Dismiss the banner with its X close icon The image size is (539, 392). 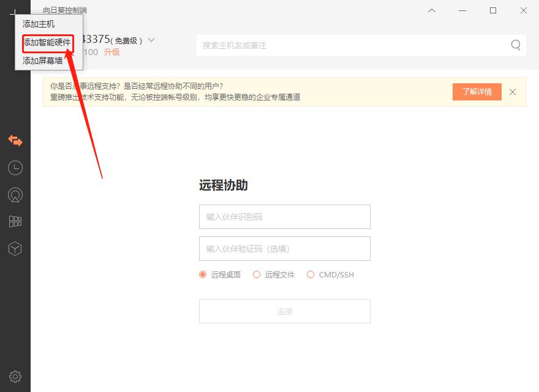513,92
